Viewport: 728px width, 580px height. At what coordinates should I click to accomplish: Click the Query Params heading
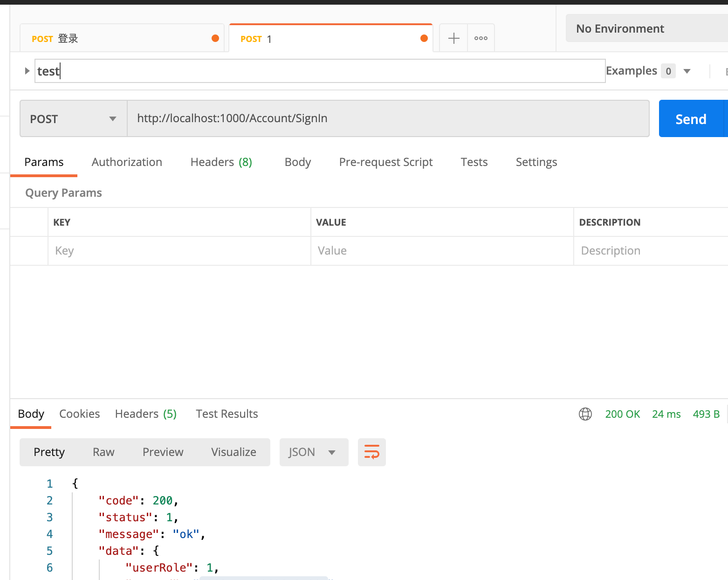click(63, 193)
